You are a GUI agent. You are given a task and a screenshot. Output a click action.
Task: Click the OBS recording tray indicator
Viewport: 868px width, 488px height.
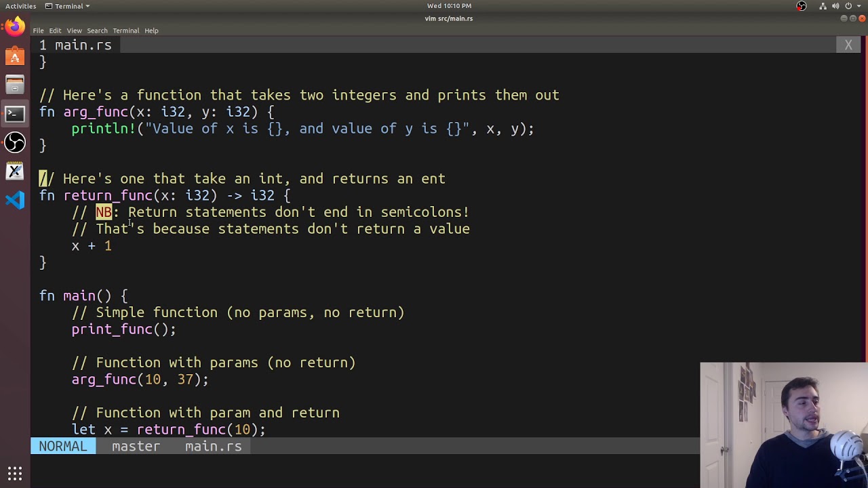coord(802,6)
